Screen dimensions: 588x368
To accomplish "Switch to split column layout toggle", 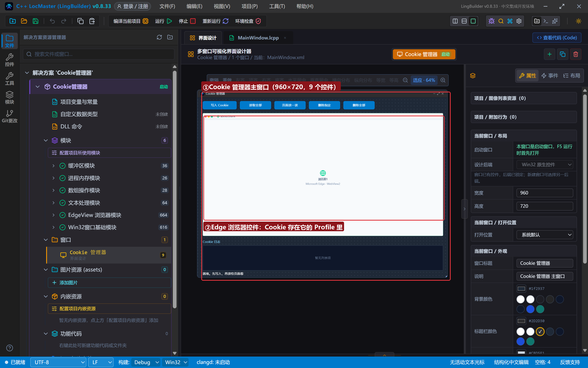I will click(455, 21).
